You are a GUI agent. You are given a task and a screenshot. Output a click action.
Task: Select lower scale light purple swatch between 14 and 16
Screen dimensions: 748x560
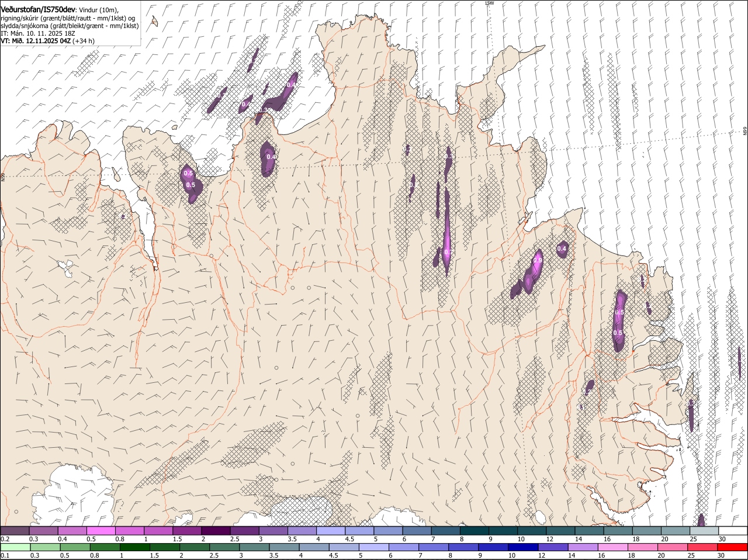click(x=582, y=548)
